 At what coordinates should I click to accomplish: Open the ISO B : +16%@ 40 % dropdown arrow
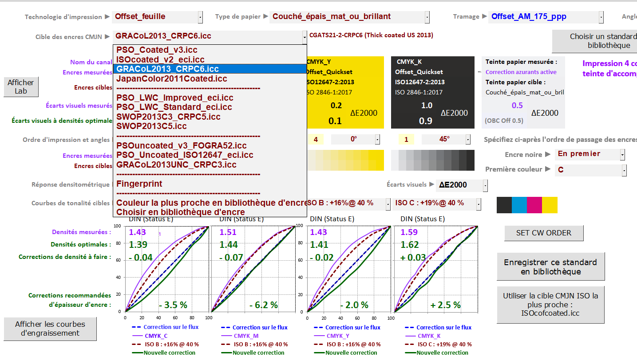coord(388,204)
